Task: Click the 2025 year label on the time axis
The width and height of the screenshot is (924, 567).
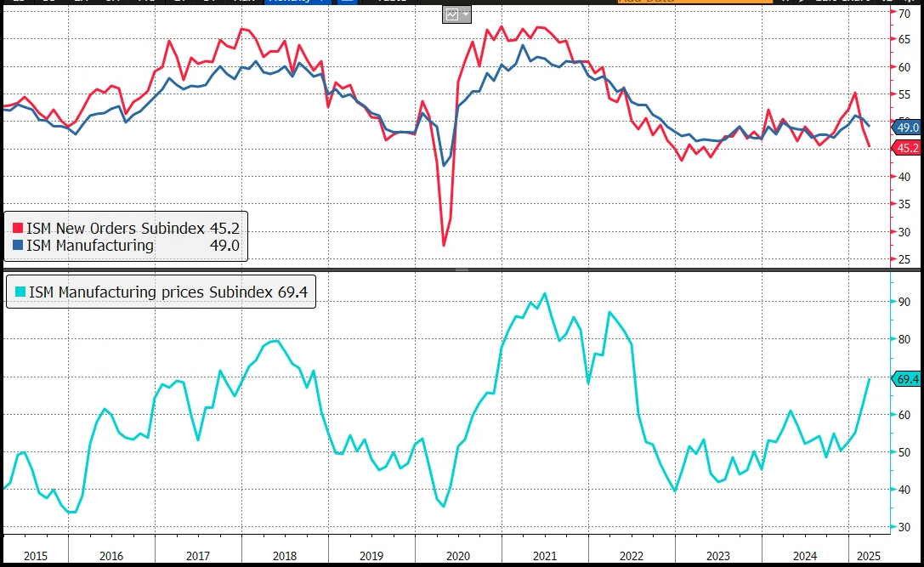Action: [x=869, y=556]
